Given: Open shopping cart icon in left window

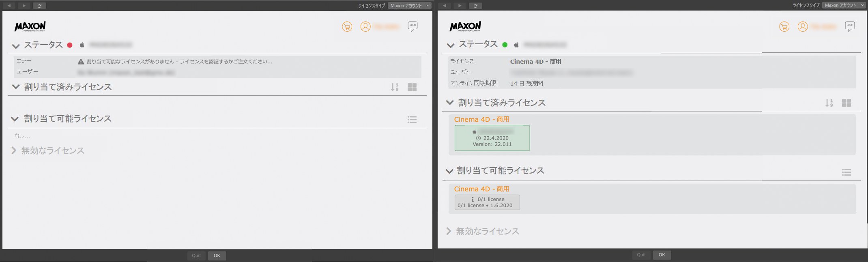Looking at the screenshot, I should point(347,27).
